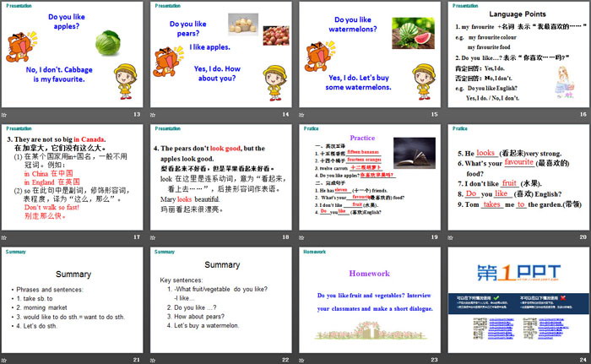Click animation star icon under slide 17

point(4,237)
